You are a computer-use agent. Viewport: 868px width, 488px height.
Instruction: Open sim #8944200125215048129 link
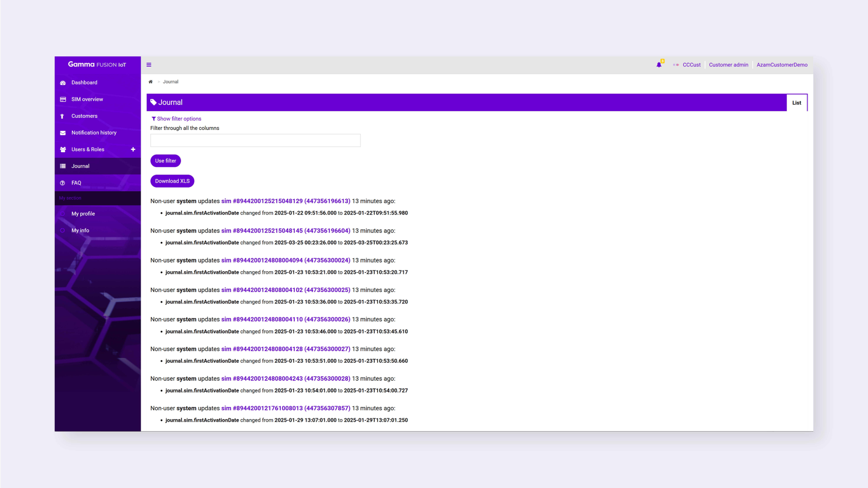click(x=285, y=201)
